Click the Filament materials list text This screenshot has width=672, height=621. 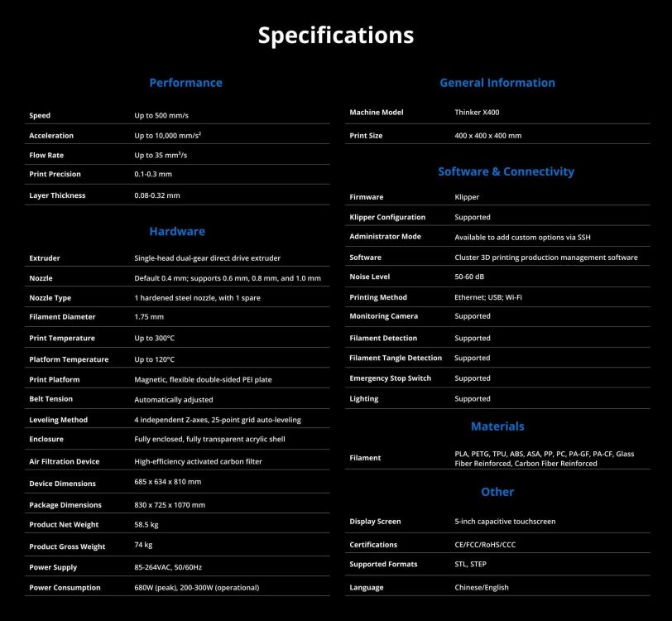tap(545, 459)
